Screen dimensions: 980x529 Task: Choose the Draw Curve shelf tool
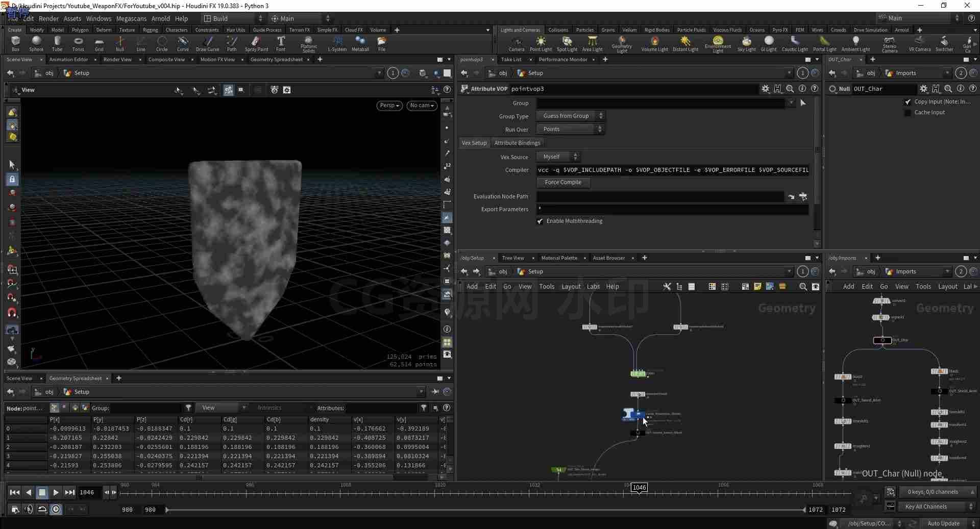click(207, 43)
